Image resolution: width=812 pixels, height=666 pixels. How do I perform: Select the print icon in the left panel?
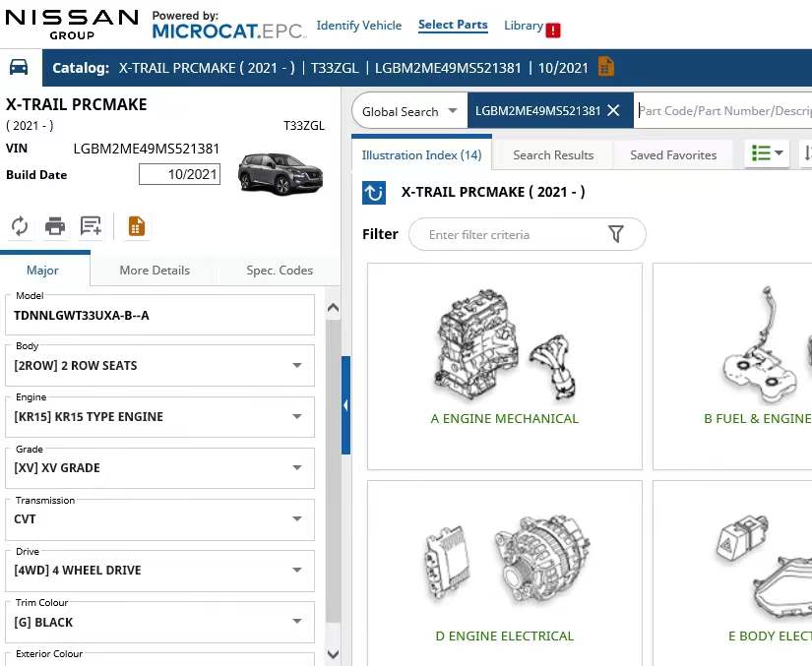coord(55,226)
